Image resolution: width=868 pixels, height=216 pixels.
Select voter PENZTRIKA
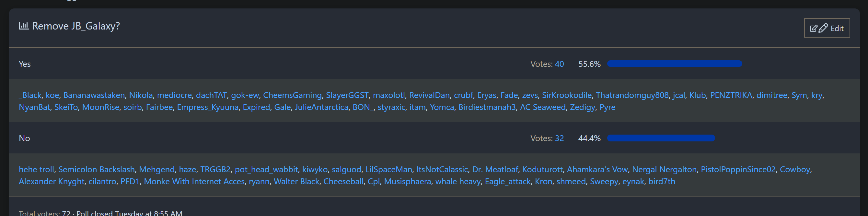pos(731,95)
